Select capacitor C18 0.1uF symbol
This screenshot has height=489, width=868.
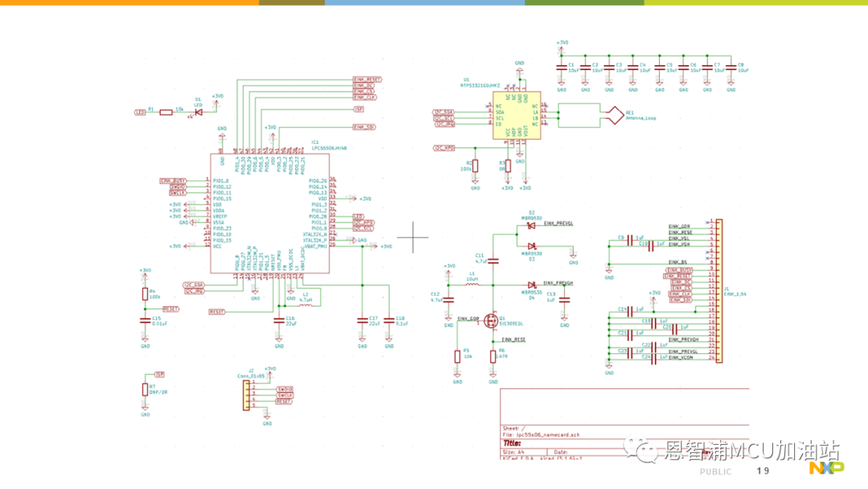pyautogui.click(x=389, y=321)
